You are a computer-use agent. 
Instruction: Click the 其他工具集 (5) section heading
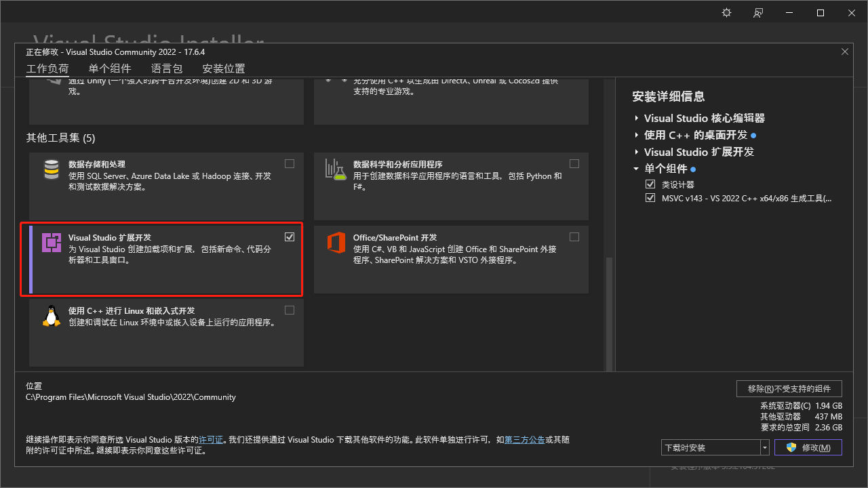coord(60,138)
